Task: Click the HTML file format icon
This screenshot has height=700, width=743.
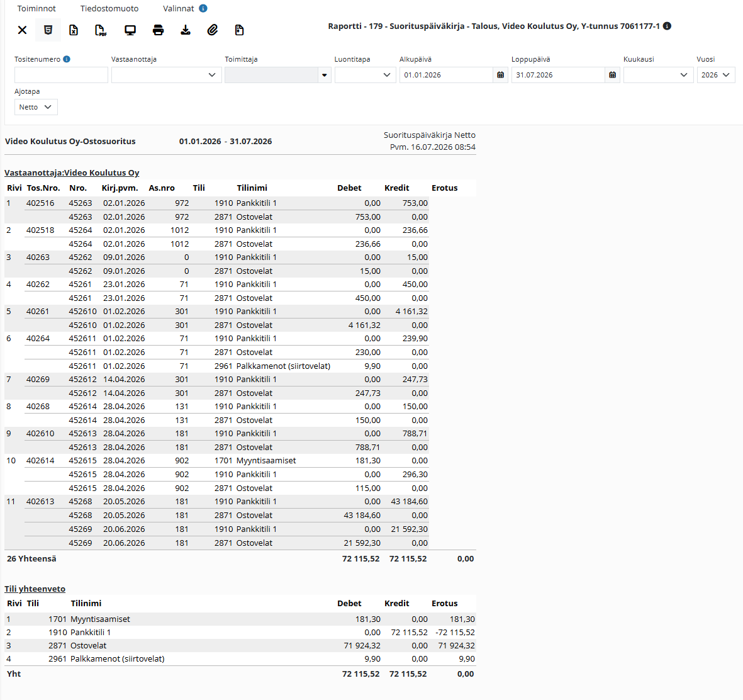Action: (x=48, y=30)
